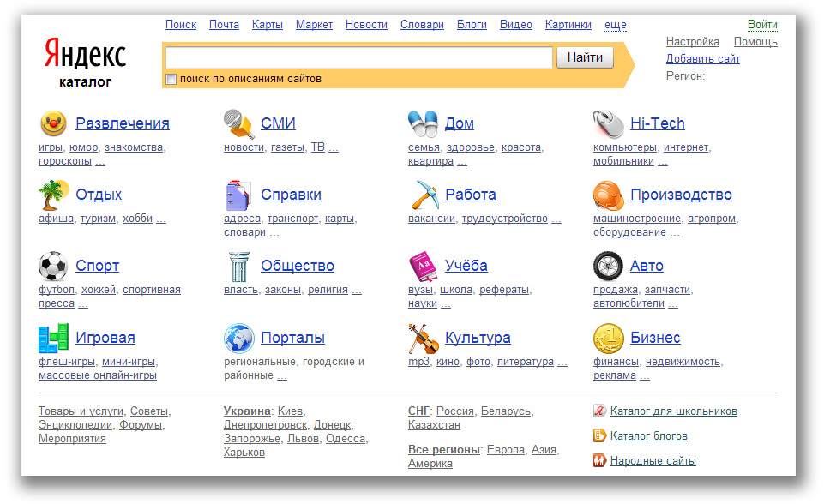Open the Каталог для школьников link
Viewport: 830px width, 504px height.
[x=673, y=411]
